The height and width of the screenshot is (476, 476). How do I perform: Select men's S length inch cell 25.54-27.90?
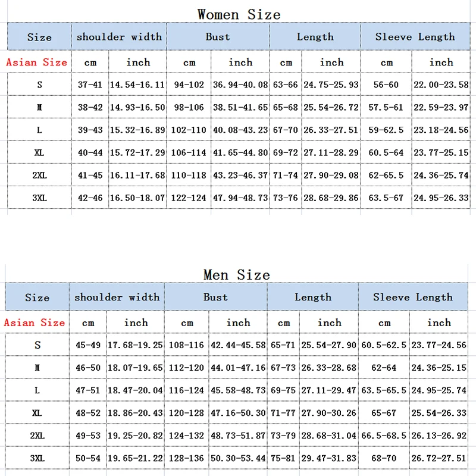pyautogui.click(x=328, y=345)
